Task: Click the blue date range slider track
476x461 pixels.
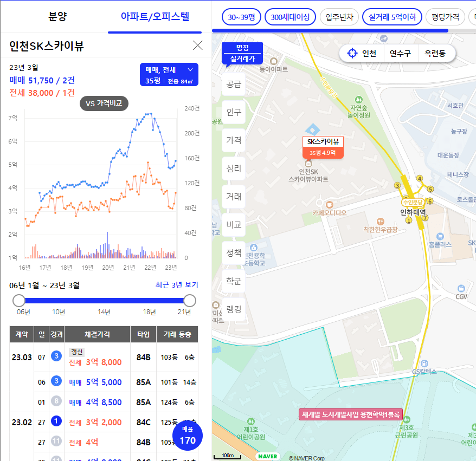Action: click(104, 301)
